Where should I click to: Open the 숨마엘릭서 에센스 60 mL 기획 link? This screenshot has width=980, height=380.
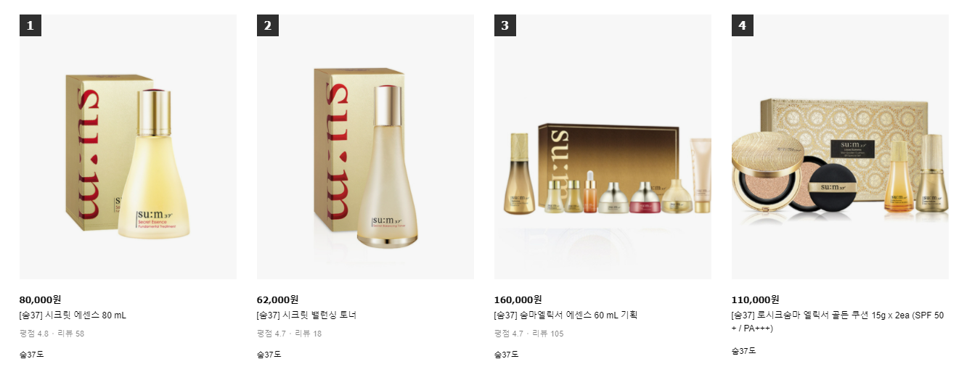coord(565,315)
